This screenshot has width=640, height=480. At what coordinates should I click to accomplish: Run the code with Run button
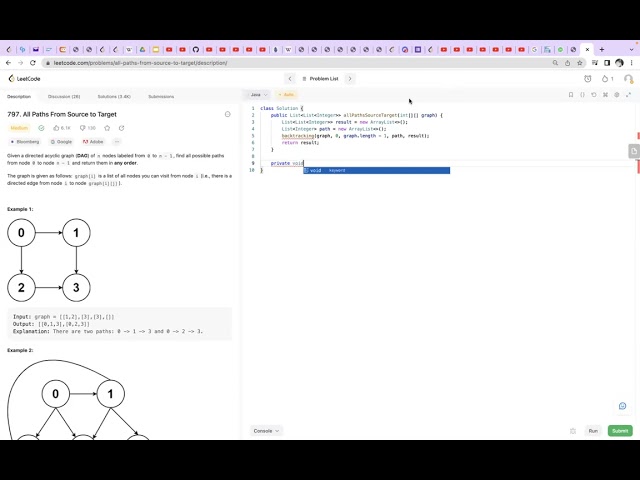pyautogui.click(x=593, y=431)
